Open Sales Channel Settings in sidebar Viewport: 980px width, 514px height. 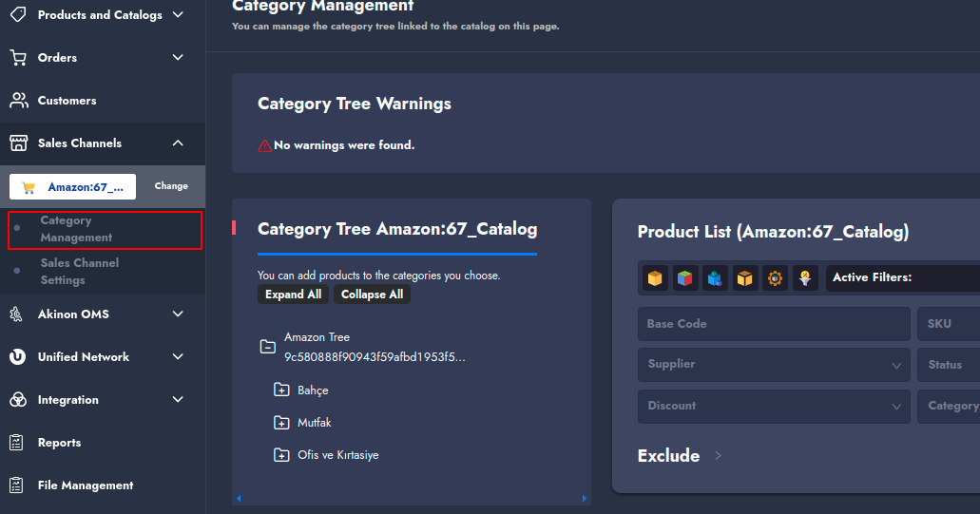click(80, 271)
